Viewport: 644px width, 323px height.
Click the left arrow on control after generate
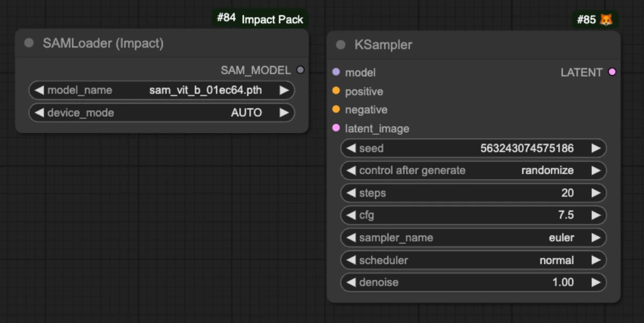click(x=350, y=171)
